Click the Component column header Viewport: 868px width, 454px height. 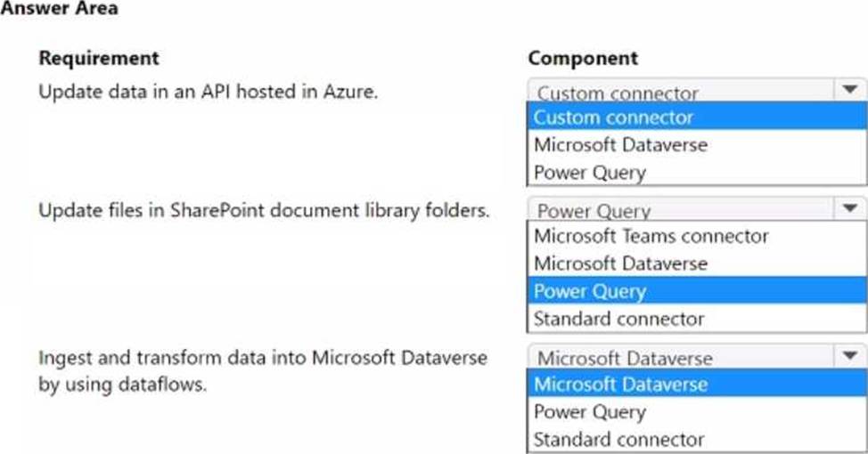pyautogui.click(x=583, y=58)
